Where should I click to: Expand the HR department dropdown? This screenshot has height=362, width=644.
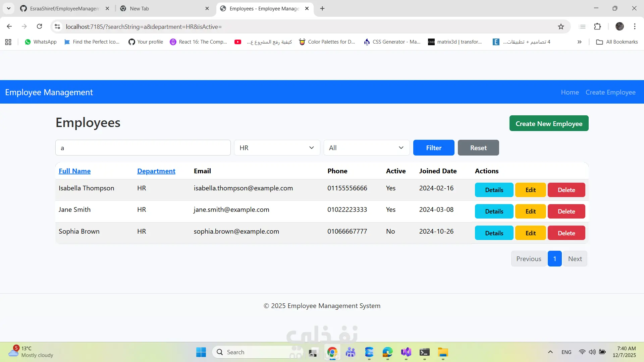(x=277, y=148)
